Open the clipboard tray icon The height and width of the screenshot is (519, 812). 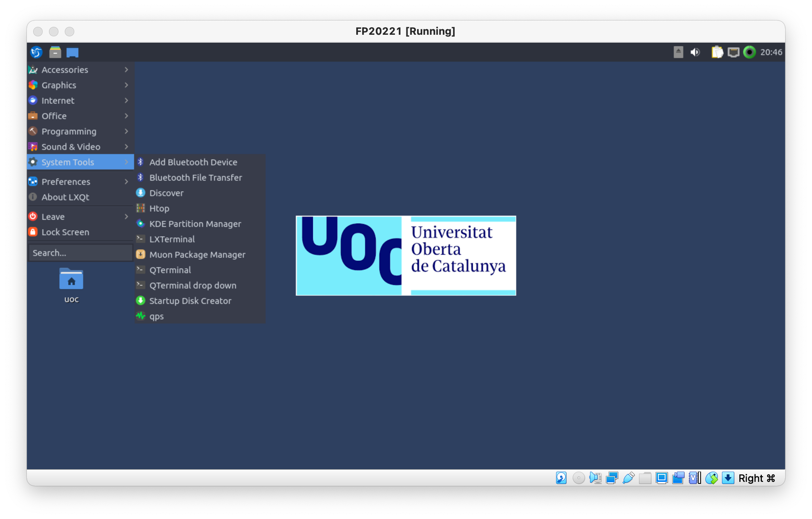(x=717, y=52)
